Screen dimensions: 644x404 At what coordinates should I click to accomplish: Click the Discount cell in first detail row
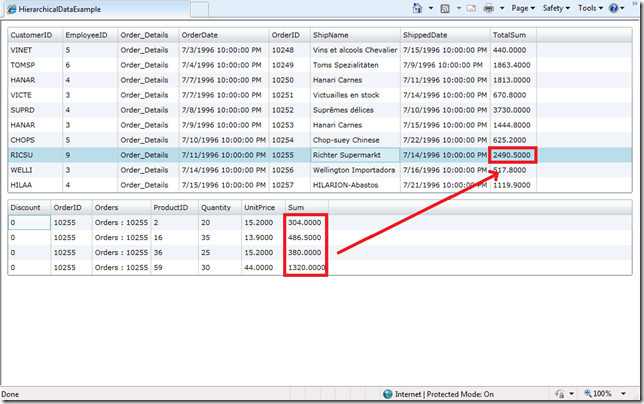[28, 222]
